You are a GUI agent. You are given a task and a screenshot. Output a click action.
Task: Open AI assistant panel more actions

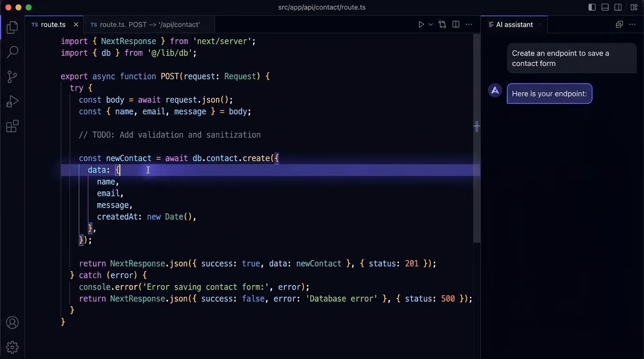pyautogui.click(x=632, y=24)
